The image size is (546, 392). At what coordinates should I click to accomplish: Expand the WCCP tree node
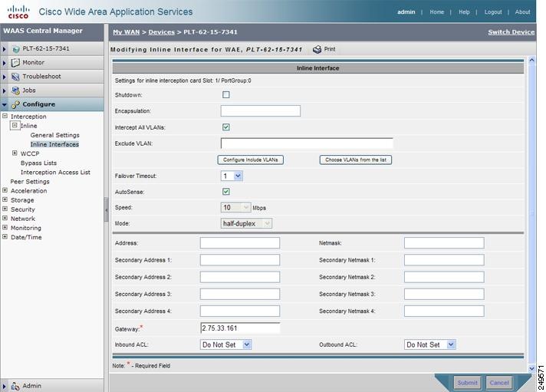[15, 153]
